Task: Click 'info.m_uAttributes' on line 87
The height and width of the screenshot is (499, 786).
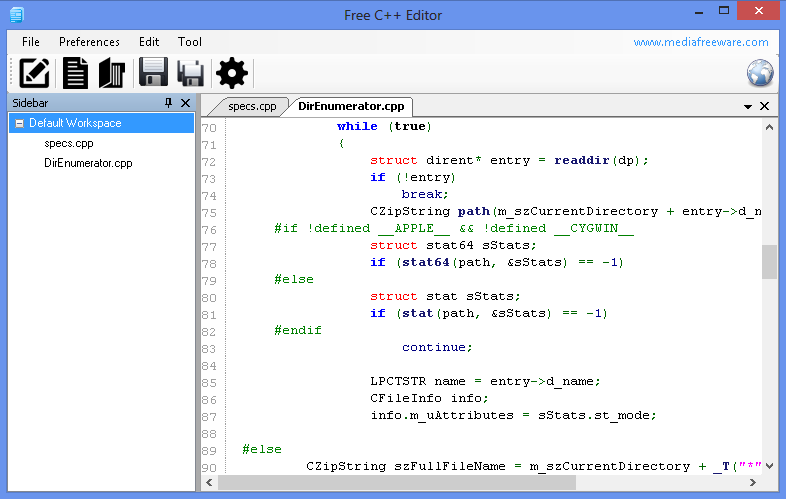Action: [442, 416]
